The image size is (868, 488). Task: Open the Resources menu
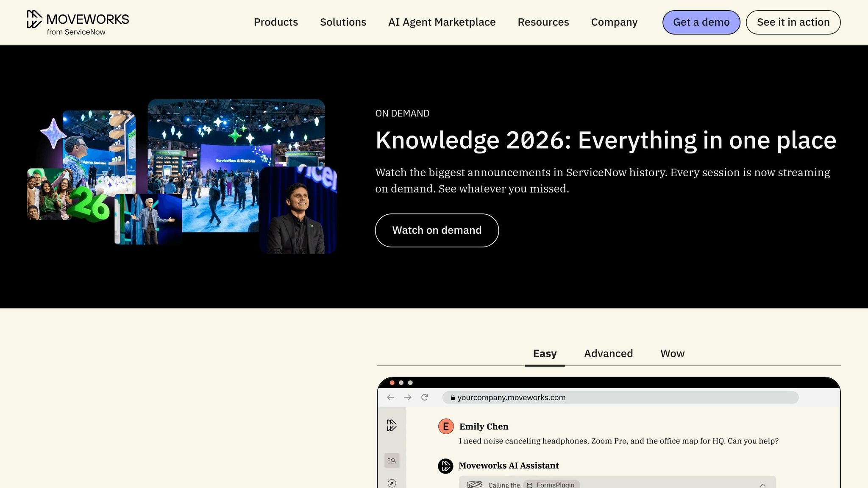point(543,22)
